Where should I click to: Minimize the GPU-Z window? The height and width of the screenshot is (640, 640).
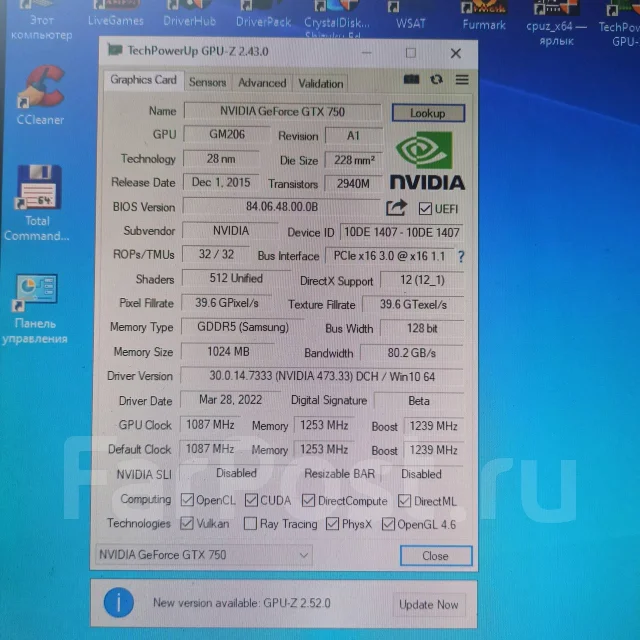tap(367, 53)
